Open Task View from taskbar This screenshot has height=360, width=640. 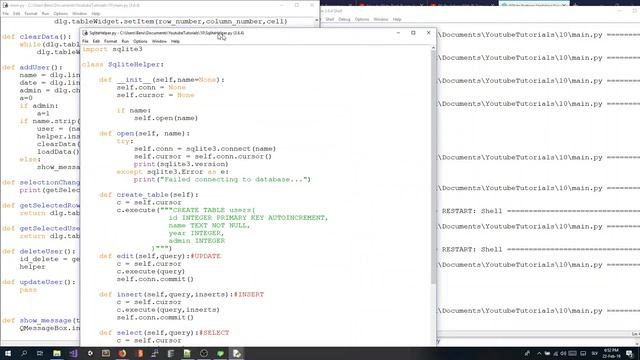pyautogui.click(x=40, y=353)
